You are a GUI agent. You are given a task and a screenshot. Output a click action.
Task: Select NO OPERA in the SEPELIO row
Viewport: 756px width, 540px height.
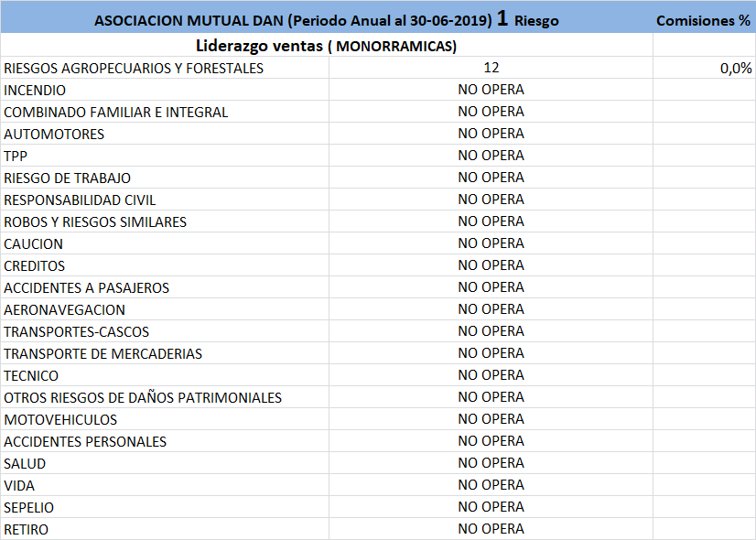pyautogui.click(x=491, y=507)
